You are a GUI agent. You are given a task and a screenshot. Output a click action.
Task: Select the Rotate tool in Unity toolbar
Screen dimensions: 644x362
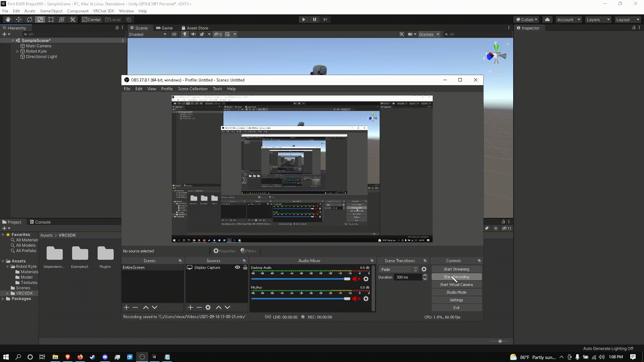point(29,19)
